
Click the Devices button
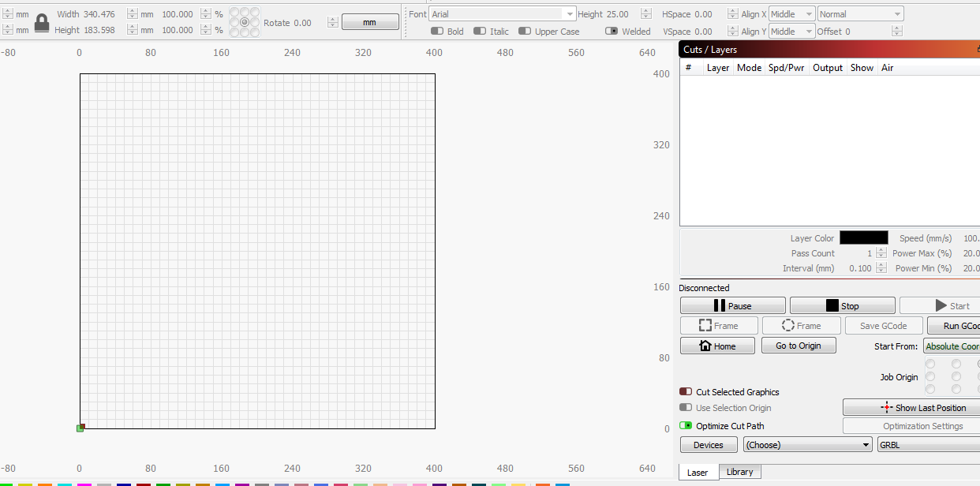(708, 445)
